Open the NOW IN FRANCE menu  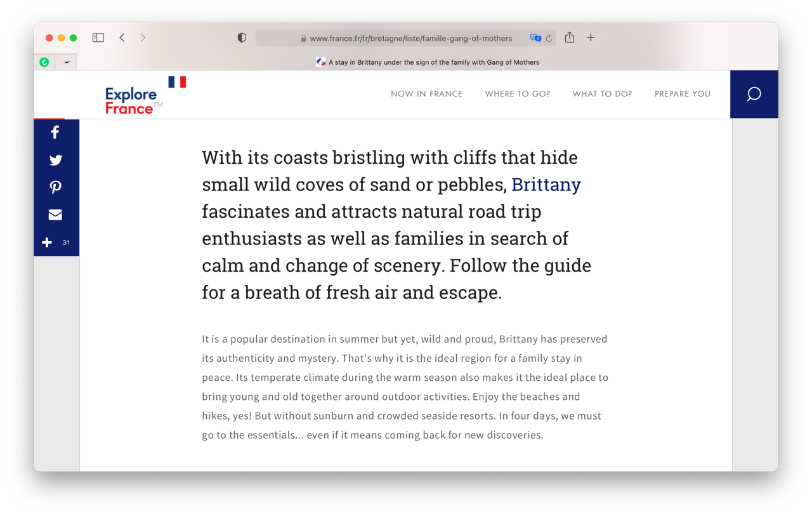[426, 94]
